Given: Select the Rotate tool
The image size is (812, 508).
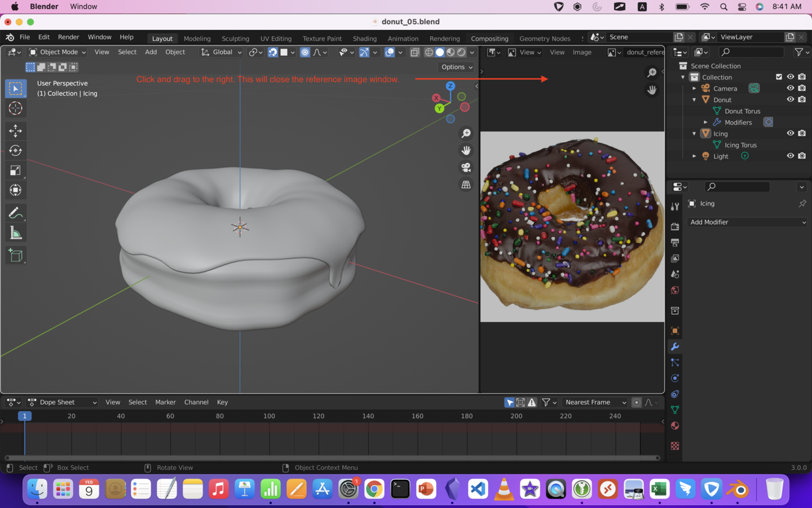Looking at the screenshot, I should pyautogui.click(x=15, y=151).
